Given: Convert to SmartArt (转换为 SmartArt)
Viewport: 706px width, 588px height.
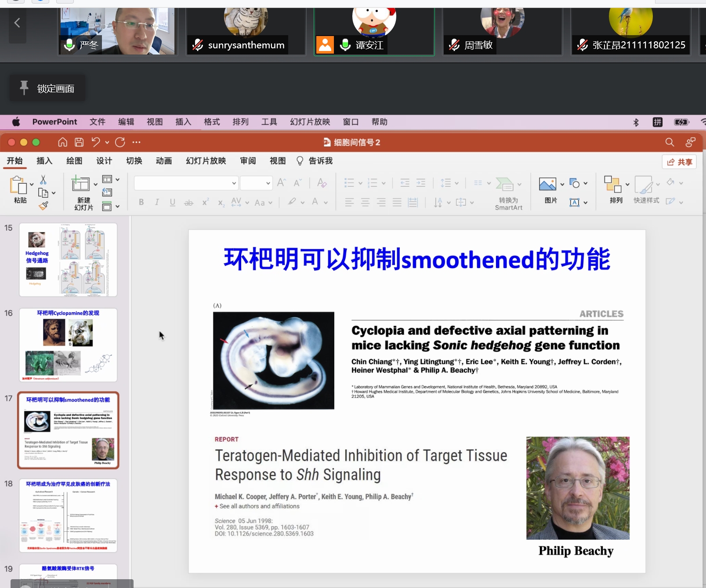Looking at the screenshot, I should pos(508,194).
